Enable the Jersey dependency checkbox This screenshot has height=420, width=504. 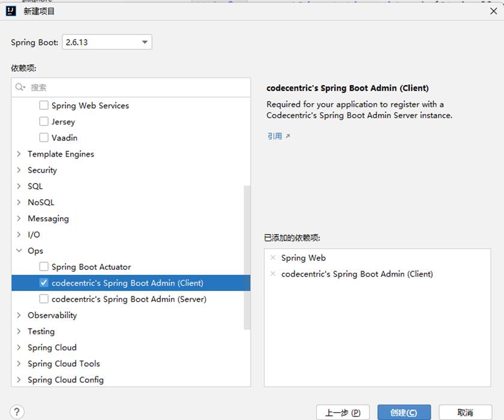click(x=44, y=121)
